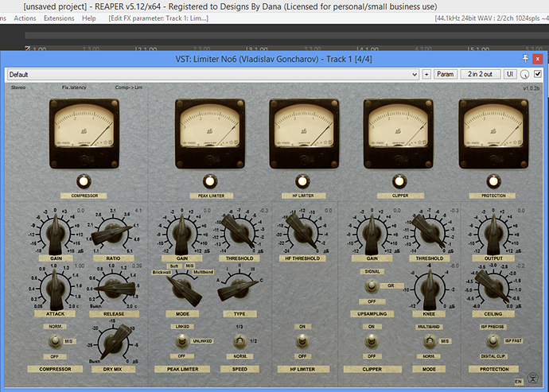This screenshot has height=392, width=549.
Task: Click the Knee value -6.0
Action: (454, 266)
